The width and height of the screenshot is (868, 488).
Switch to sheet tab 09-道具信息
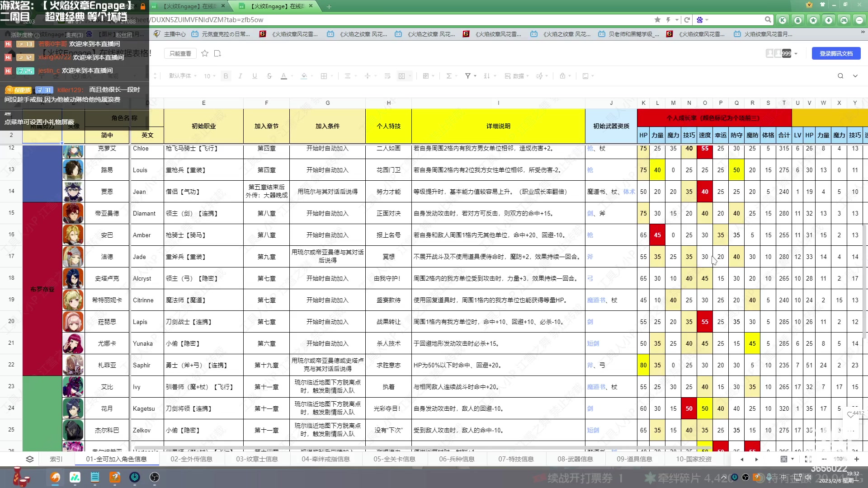[x=634, y=459]
